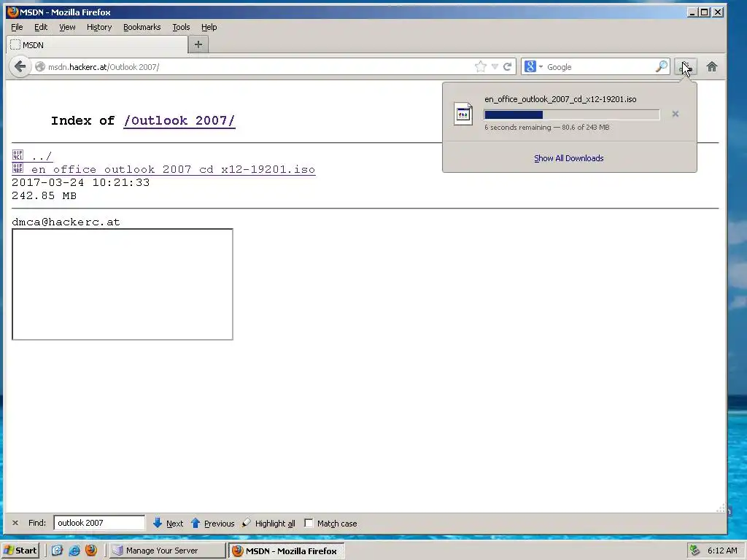Image resolution: width=747 pixels, height=560 pixels.
Task: Switch to Manage Your Server taskbar button
Action: click(x=168, y=551)
